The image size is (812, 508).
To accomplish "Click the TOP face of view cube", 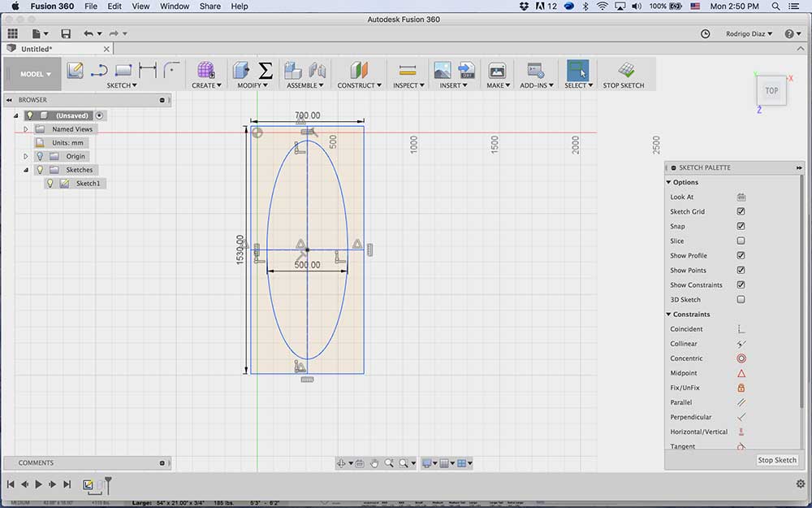I will pyautogui.click(x=771, y=91).
